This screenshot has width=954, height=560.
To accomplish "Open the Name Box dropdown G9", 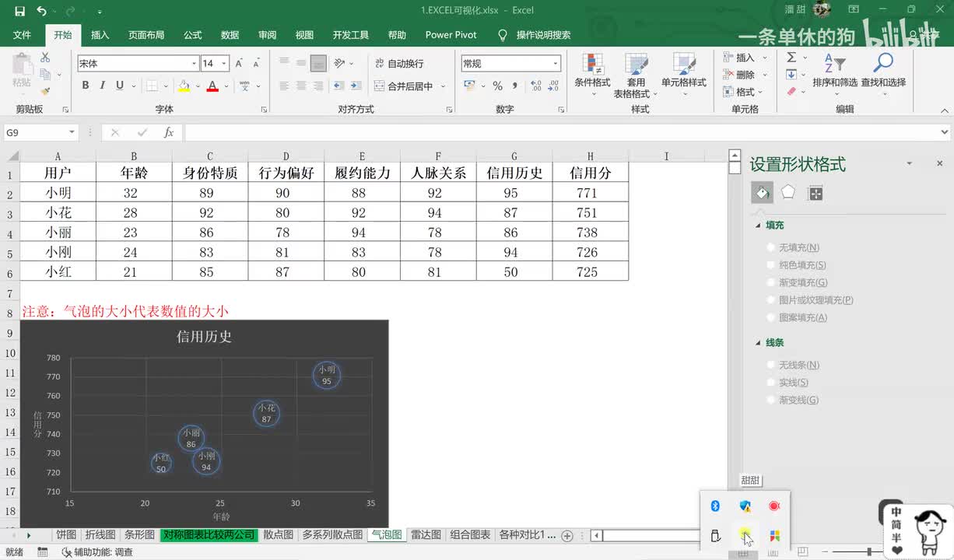I will coord(71,132).
